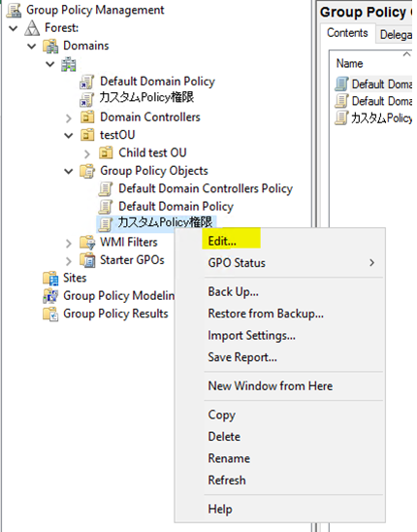Click first Default Domain GPO icon in Contents list

(341, 83)
